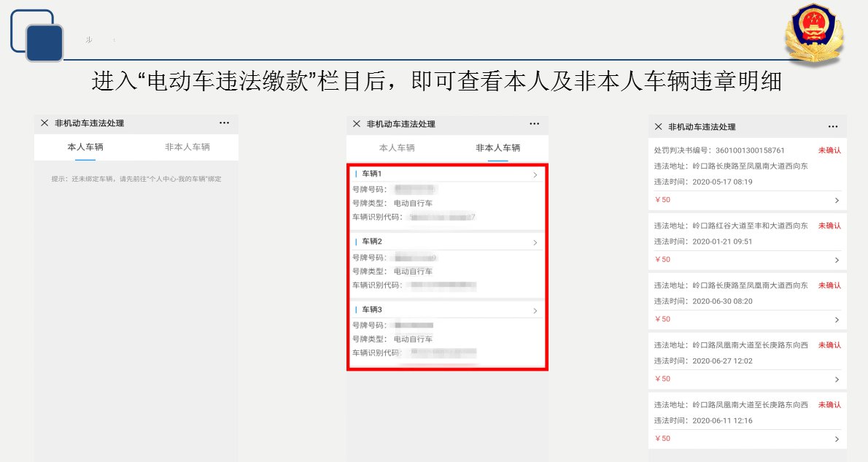Open the 2020-06-11 12:16 violation record
868x462 pixels.
(836, 439)
